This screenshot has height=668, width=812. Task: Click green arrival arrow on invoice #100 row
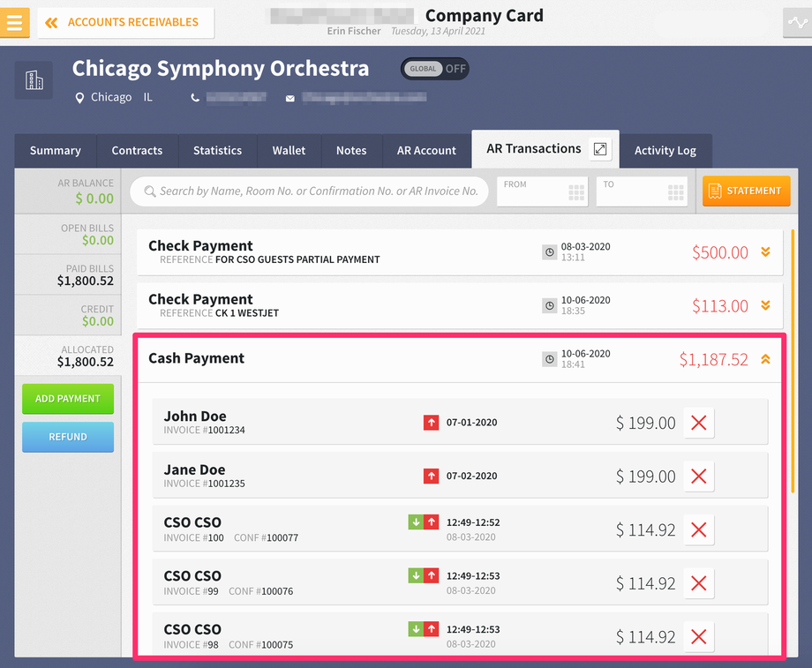[416, 522]
